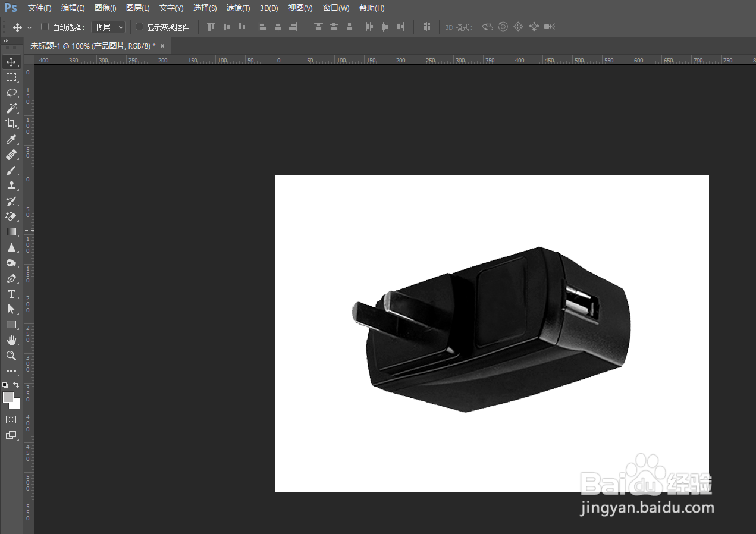Click 3D rotate mode icon
The height and width of the screenshot is (534, 756).
(488, 27)
